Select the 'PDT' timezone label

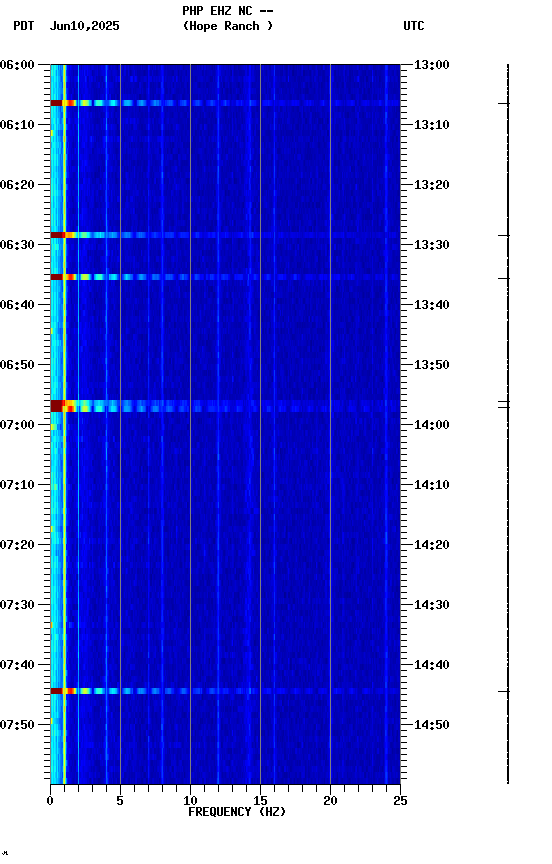click(x=24, y=26)
